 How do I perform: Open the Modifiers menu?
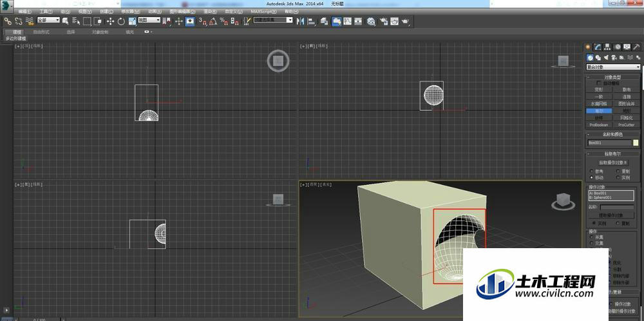pos(131,12)
